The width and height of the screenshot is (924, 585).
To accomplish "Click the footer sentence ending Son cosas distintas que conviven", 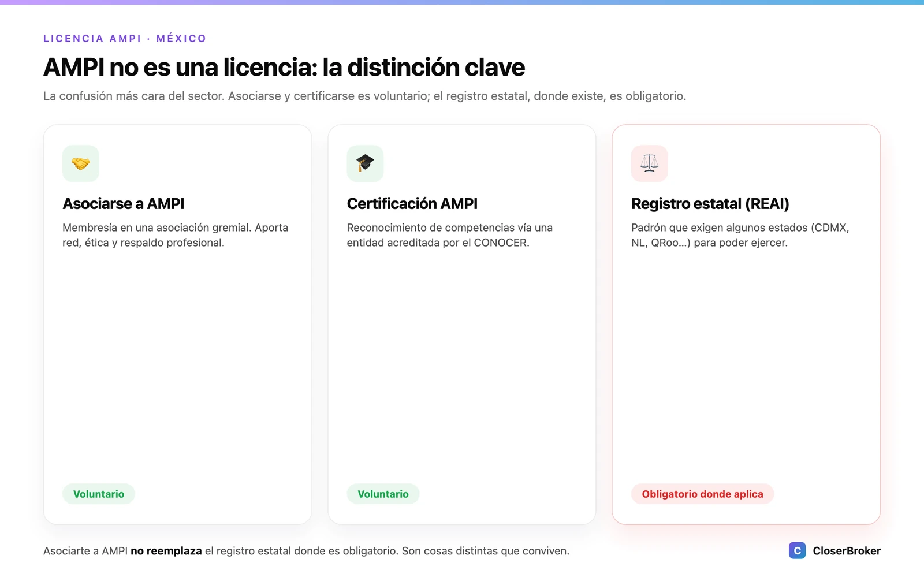I will coord(306,551).
